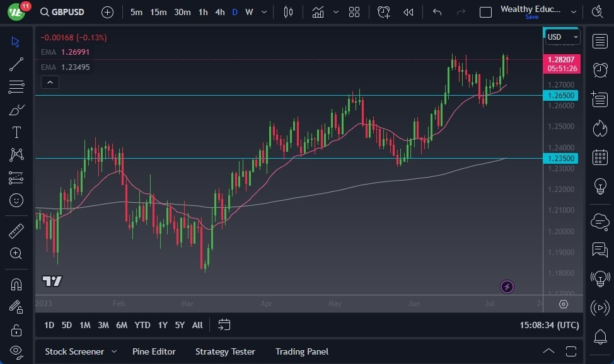Switch to the Pine Editor tab

pyautogui.click(x=154, y=351)
